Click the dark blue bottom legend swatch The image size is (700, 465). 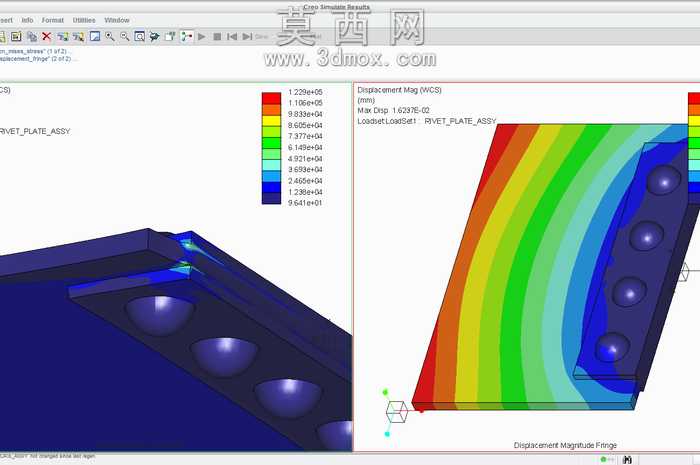tap(271, 198)
